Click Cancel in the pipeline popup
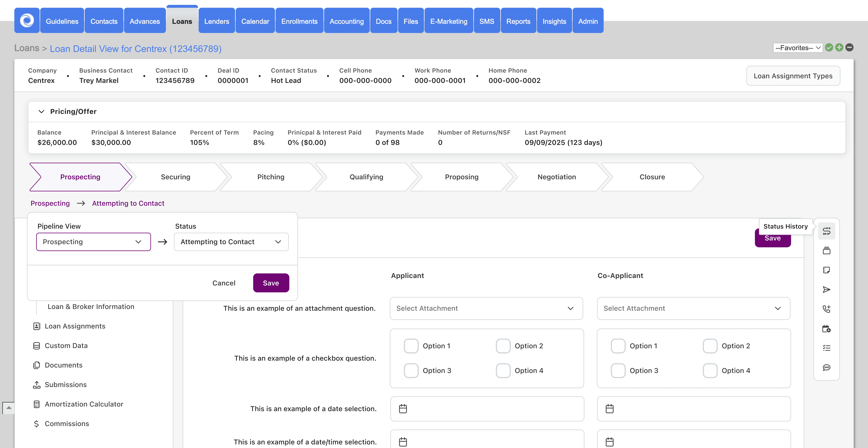 224,283
